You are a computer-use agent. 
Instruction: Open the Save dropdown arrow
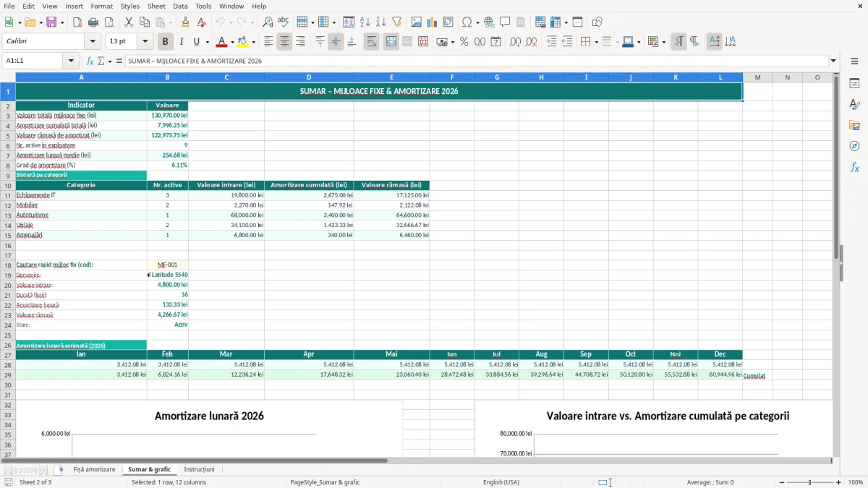coord(62,22)
